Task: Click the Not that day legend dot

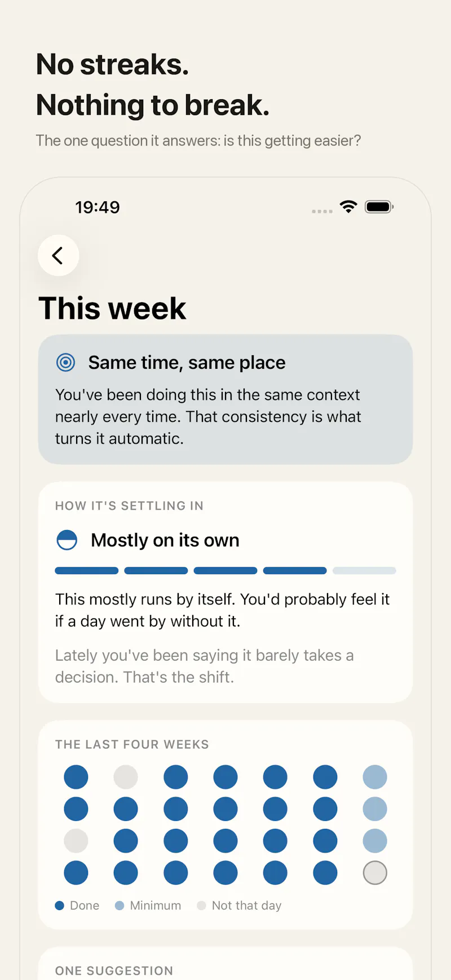Action: [201, 906]
